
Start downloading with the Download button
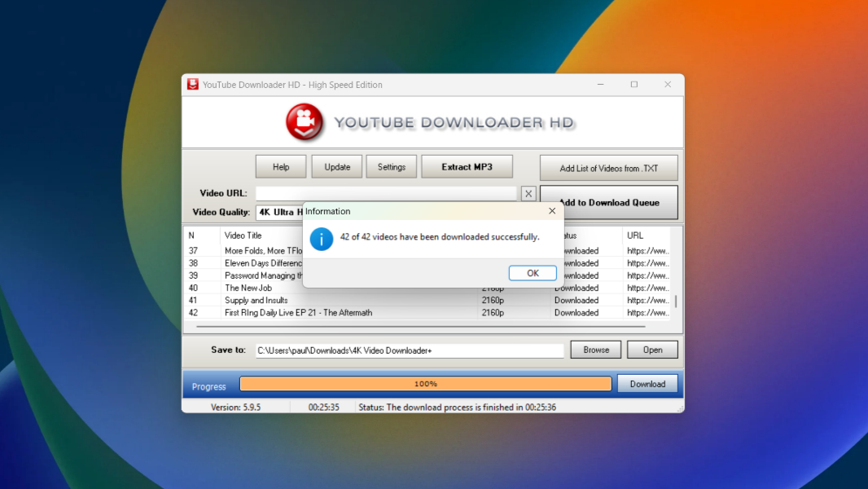[x=647, y=383]
